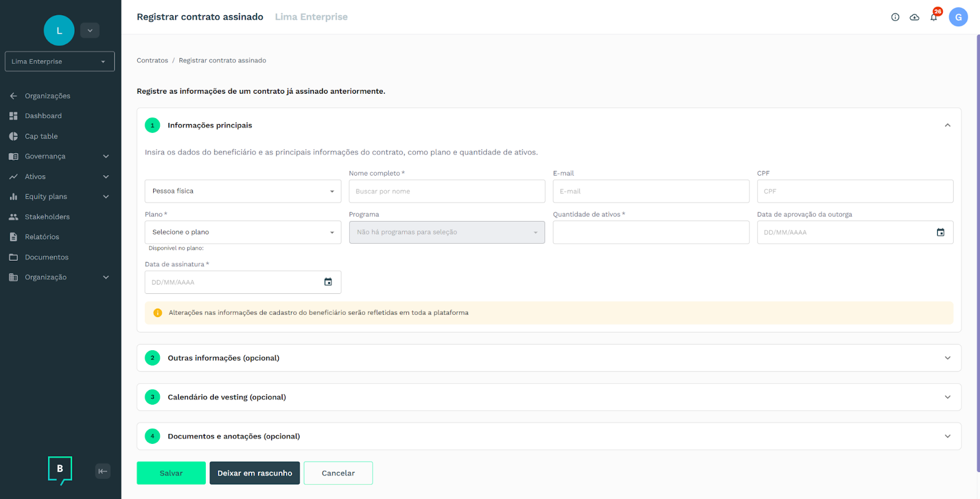The width and height of the screenshot is (980, 499).
Task: Click the Salvar button
Action: pos(171,473)
